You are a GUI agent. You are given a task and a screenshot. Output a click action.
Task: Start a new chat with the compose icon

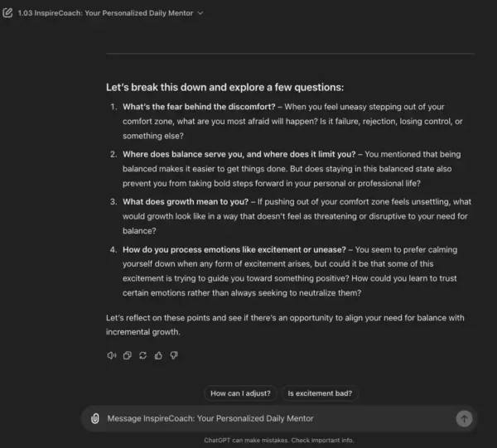pos(7,12)
